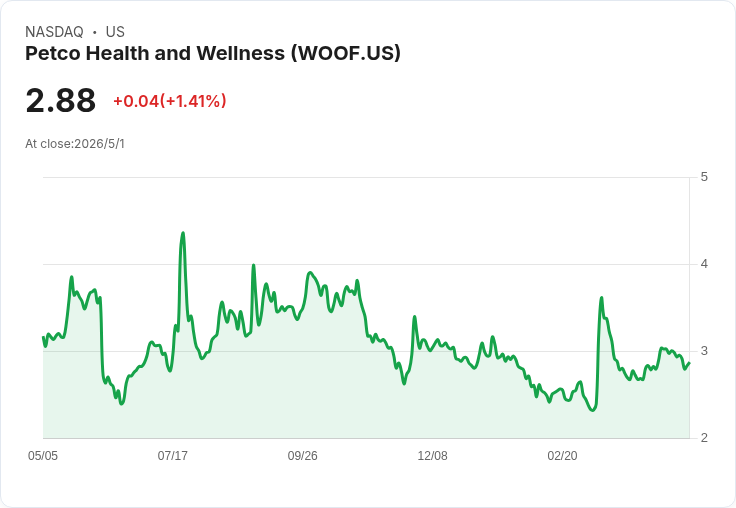Click the final data point at the line's right end

click(689, 363)
